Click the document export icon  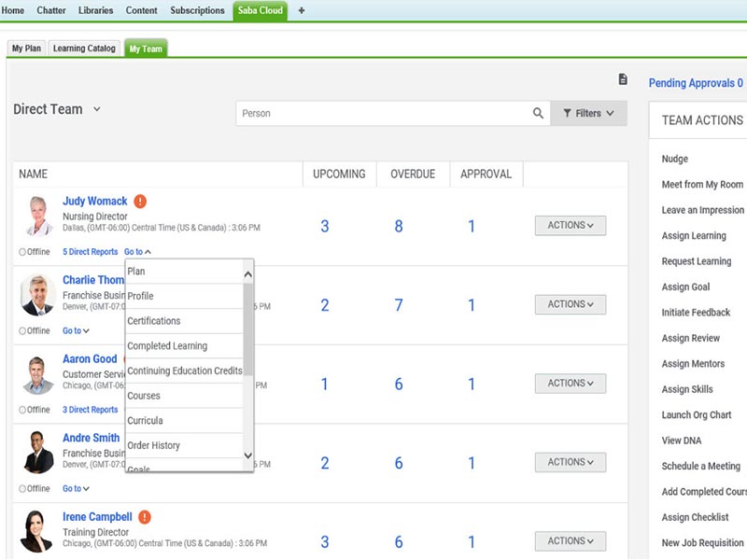[623, 80]
